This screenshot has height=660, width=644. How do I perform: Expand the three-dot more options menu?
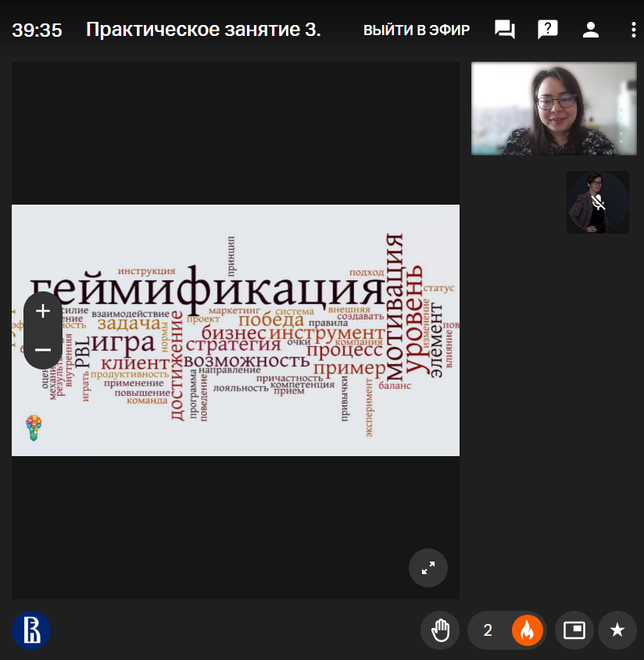[633, 30]
